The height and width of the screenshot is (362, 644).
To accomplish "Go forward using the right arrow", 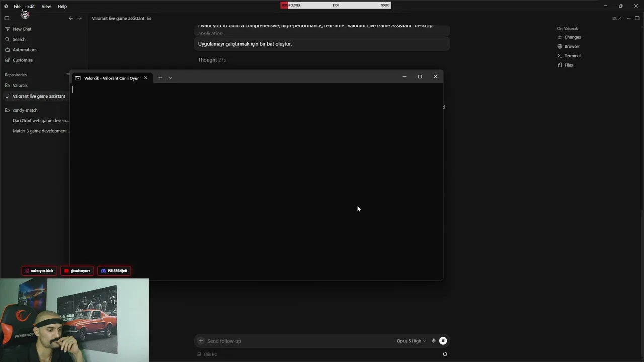I will pyautogui.click(x=79, y=18).
